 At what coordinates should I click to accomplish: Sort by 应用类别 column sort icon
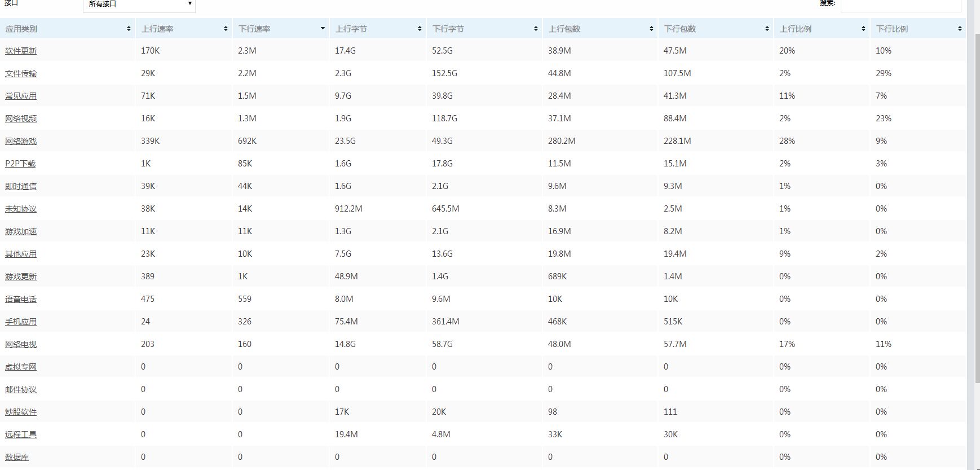tap(129, 29)
